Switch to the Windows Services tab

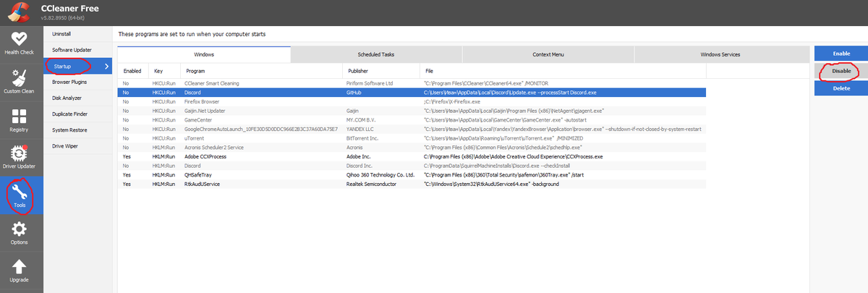click(720, 54)
